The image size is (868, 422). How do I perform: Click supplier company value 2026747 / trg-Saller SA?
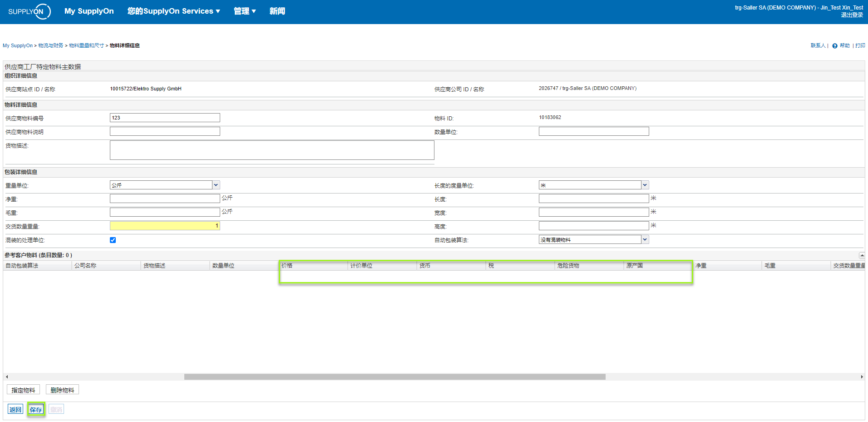coord(587,88)
